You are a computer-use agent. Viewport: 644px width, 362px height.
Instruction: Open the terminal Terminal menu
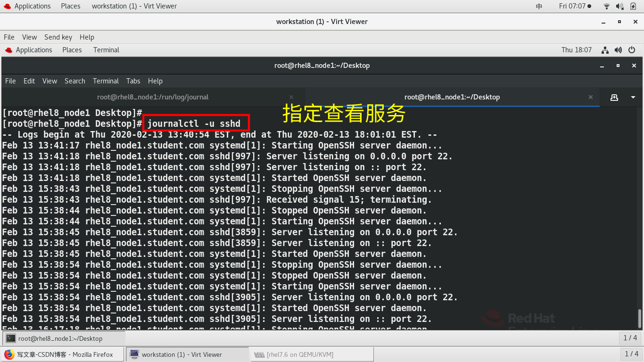click(106, 81)
